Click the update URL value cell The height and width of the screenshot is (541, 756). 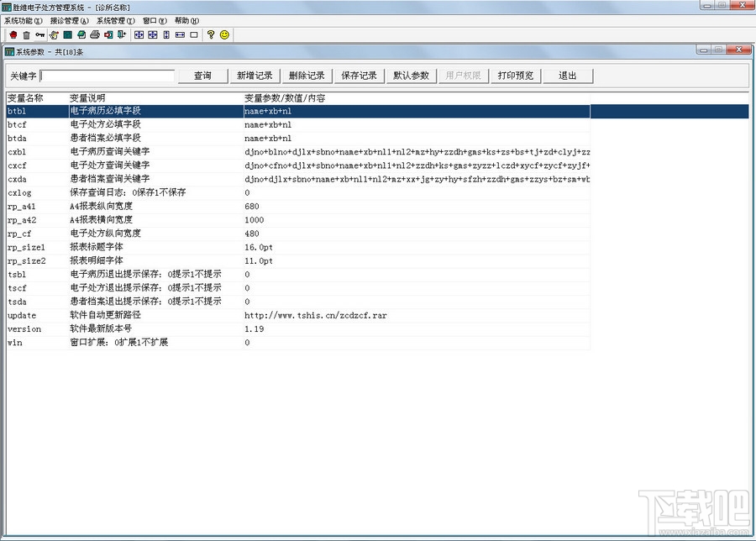[417, 315]
